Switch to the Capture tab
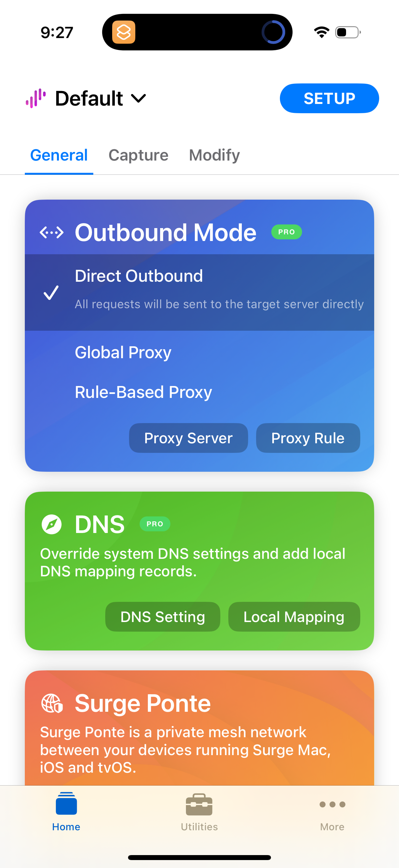 [138, 155]
